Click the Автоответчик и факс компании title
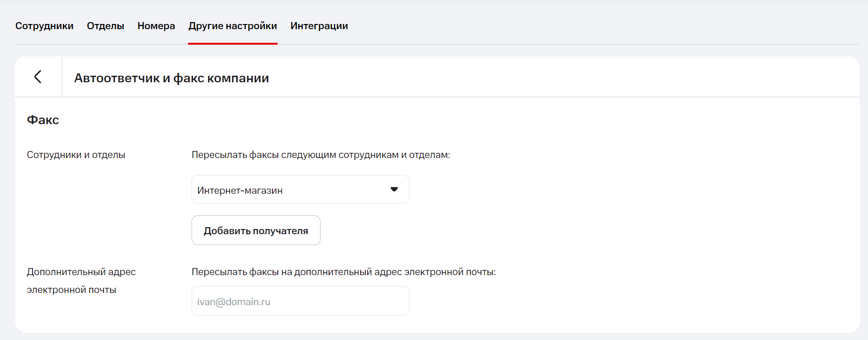The image size is (868, 340). coord(171,78)
